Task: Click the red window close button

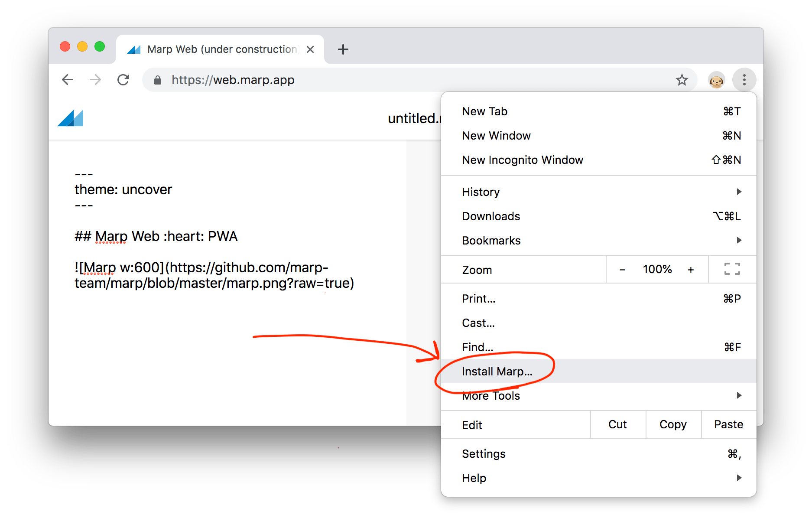Action: 65,46
